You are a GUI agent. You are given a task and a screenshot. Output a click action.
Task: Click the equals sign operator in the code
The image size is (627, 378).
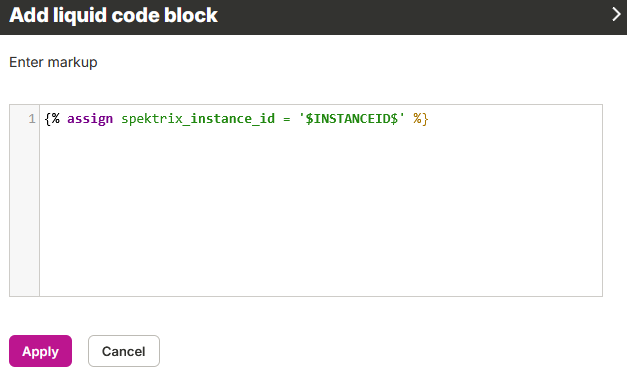[x=287, y=119]
